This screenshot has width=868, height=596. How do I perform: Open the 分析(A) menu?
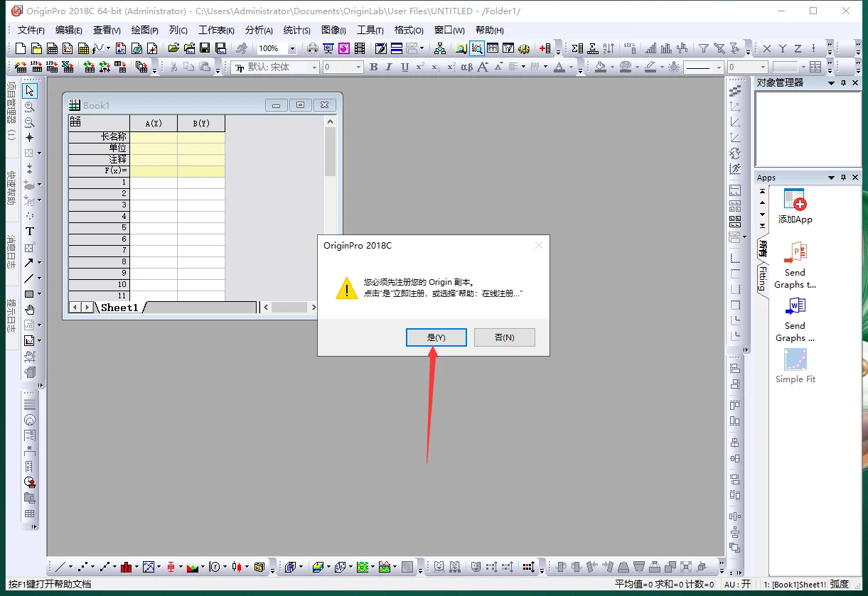[259, 30]
